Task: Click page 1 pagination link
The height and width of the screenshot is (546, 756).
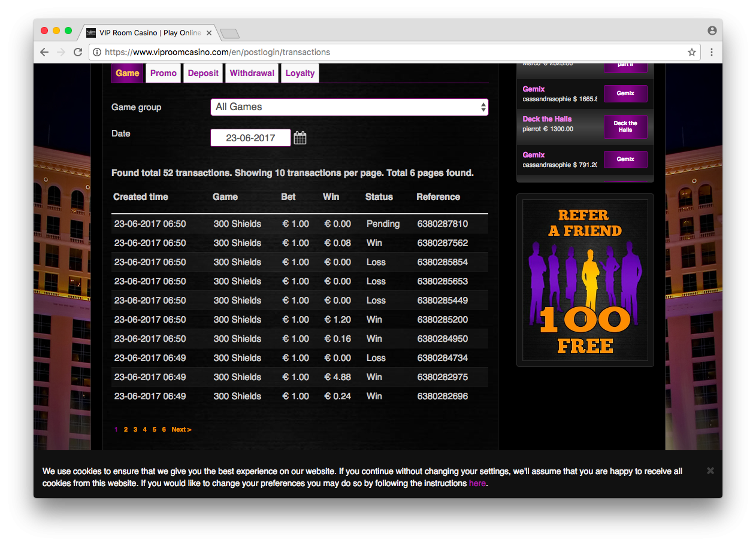Action: tap(116, 429)
